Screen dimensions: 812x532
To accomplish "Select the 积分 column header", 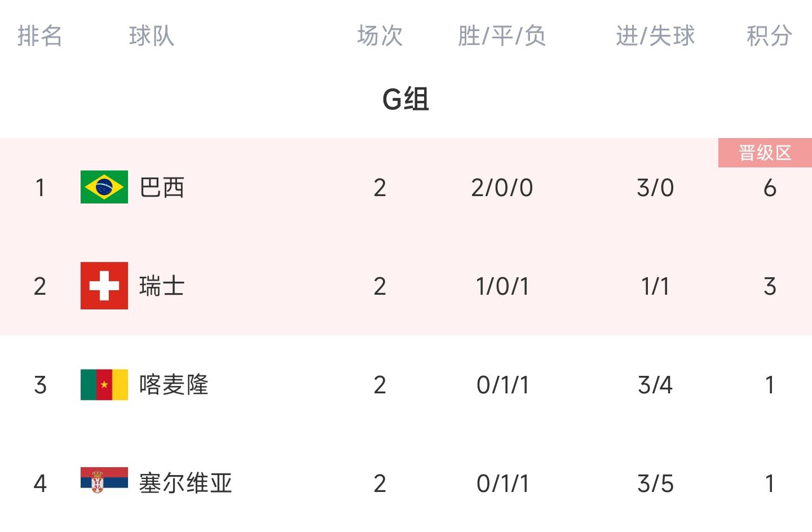I will tap(770, 36).
